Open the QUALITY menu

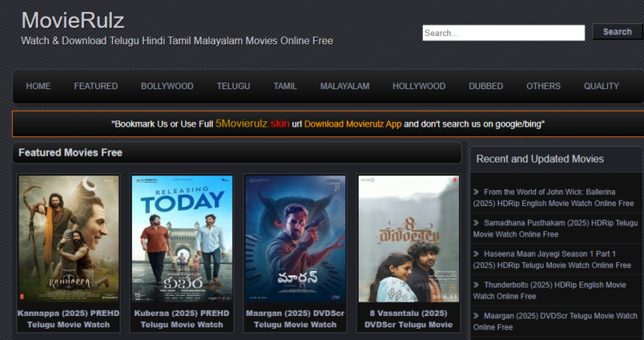coord(601,86)
